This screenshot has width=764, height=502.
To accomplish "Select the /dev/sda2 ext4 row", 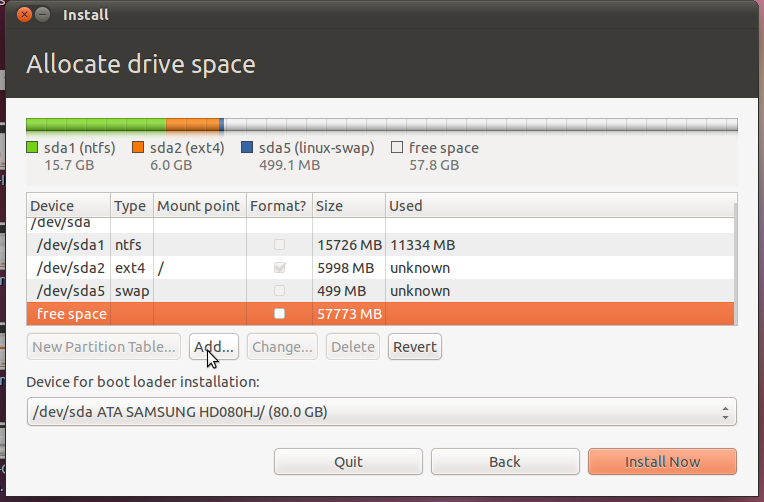I will (x=380, y=268).
